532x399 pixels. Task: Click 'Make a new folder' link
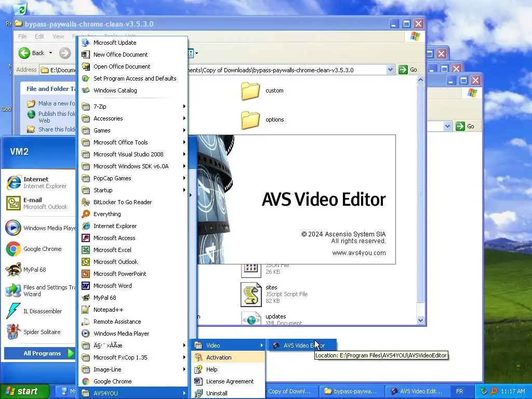tap(57, 103)
